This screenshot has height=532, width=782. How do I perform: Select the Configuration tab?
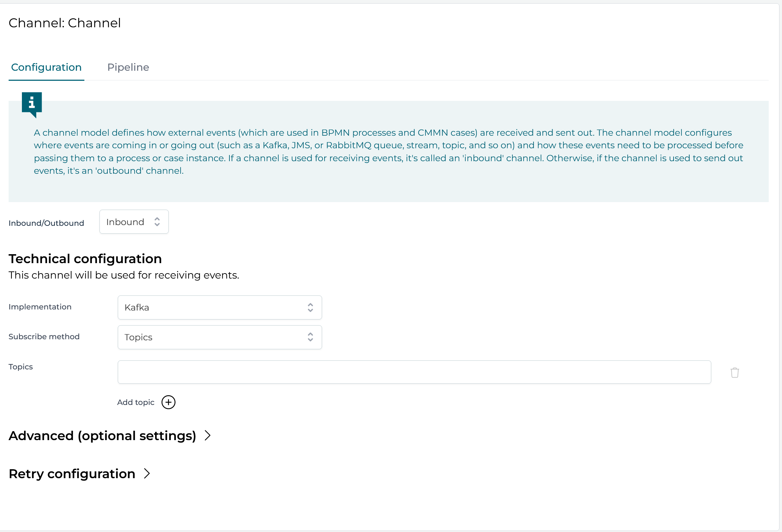pyautogui.click(x=46, y=67)
